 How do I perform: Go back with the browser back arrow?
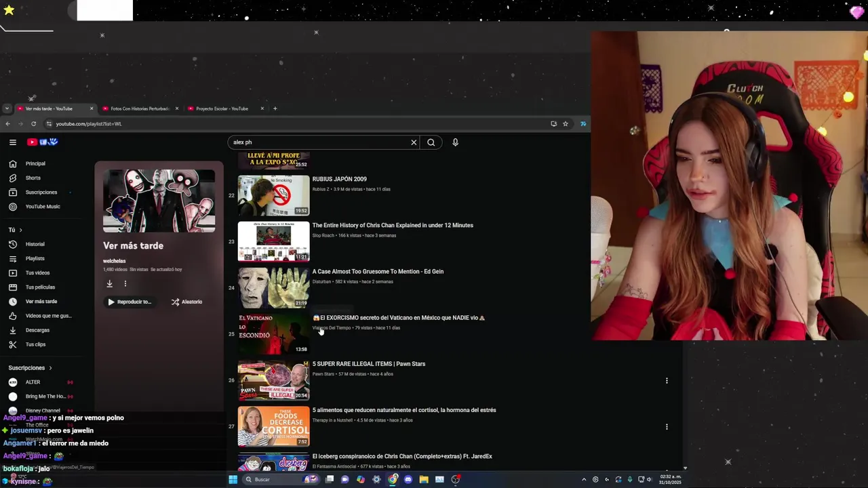(x=7, y=124)
